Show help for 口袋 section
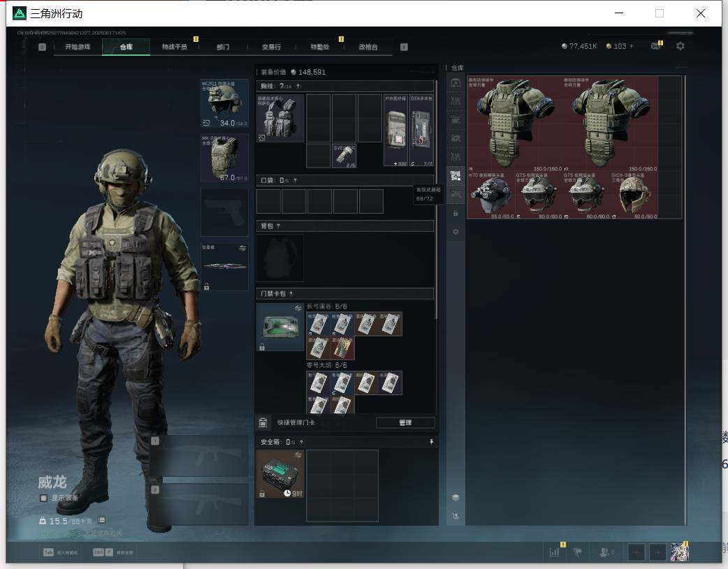The height and width of the screenshot is (569, 728). click(x=295, y=181)
